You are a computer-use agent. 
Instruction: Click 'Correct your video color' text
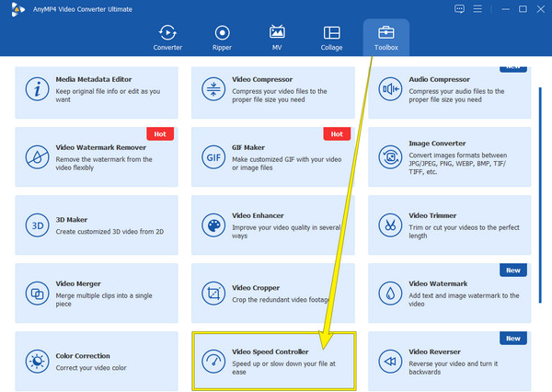click(91, 368)
